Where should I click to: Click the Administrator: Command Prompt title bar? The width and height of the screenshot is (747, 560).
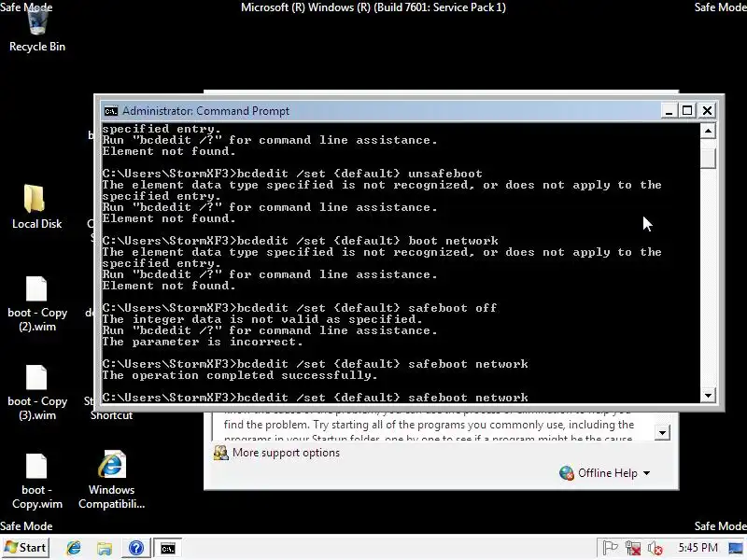(x=381, y=111)
